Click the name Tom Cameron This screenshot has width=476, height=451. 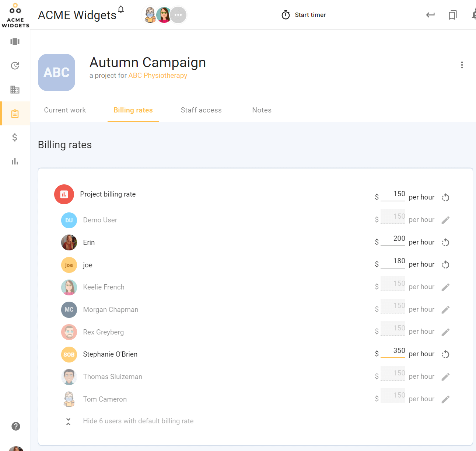pos(105,399)
